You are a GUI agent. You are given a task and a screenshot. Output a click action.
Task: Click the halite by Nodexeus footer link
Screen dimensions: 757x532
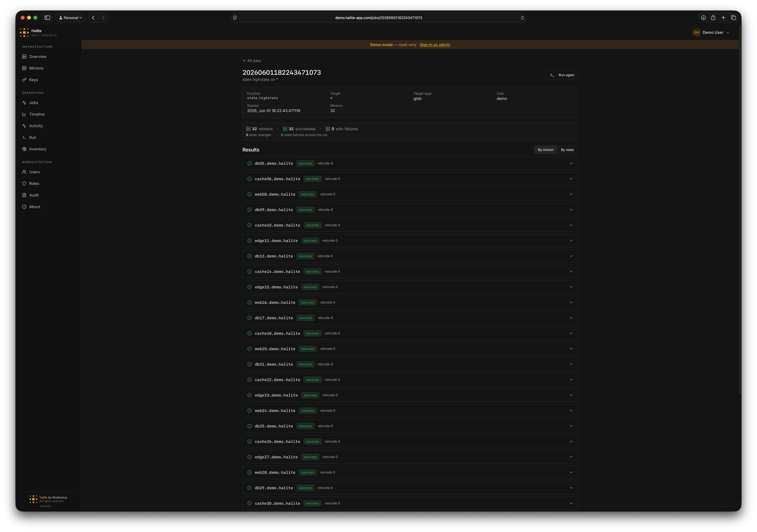(x=53, y=497)
